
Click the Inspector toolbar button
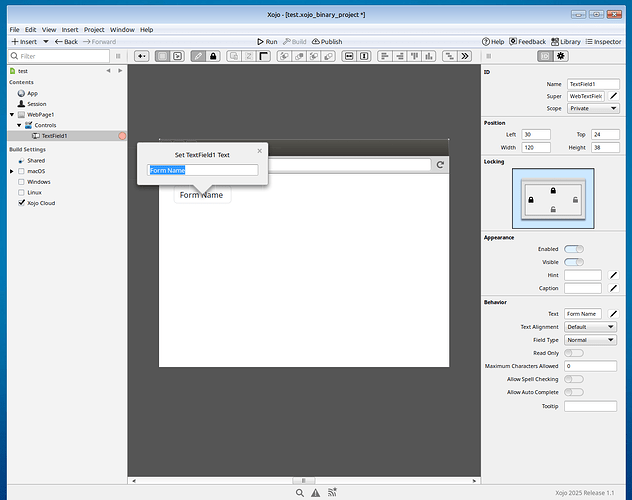pyautogui.click(x=603, y=41)
